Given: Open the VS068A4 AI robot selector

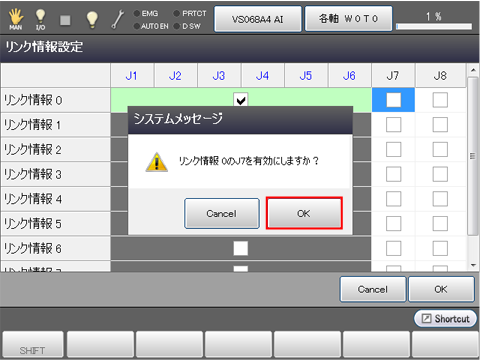Looking at the screenshot, I should [258, 19].
